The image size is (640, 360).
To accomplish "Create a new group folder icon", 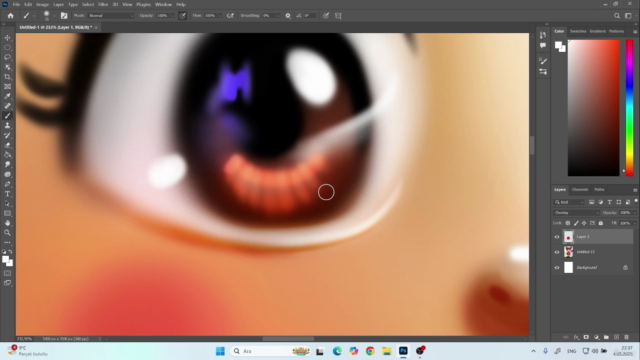I will (606, 337).
